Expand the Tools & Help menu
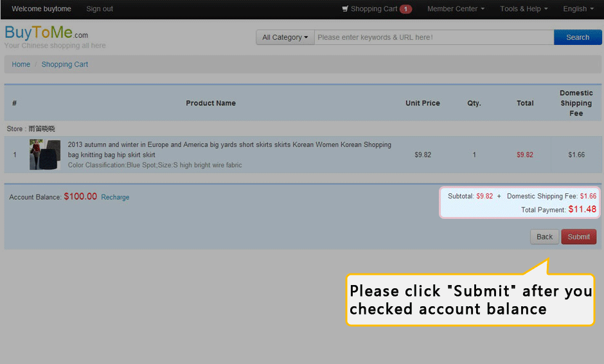 click(x=524, y=9)
